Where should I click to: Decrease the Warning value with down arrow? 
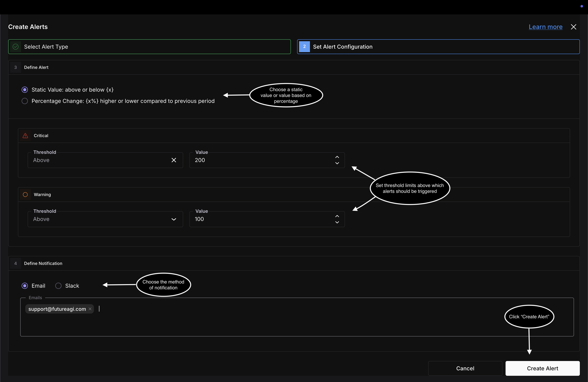[x=337, y=222]
